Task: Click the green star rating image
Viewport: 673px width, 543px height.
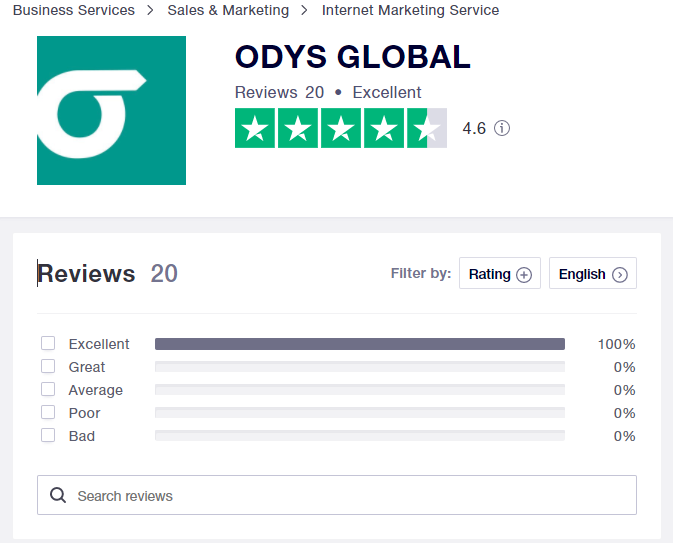Action: [341, 128]
